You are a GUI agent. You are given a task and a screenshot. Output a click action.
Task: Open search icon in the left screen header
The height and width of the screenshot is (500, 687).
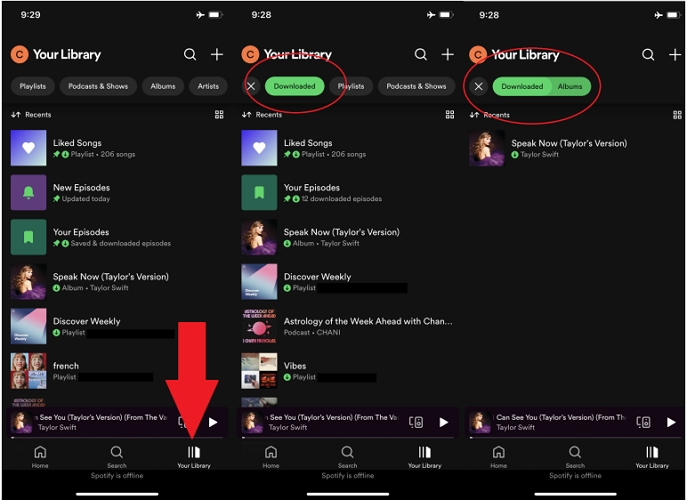coord(190,54)
